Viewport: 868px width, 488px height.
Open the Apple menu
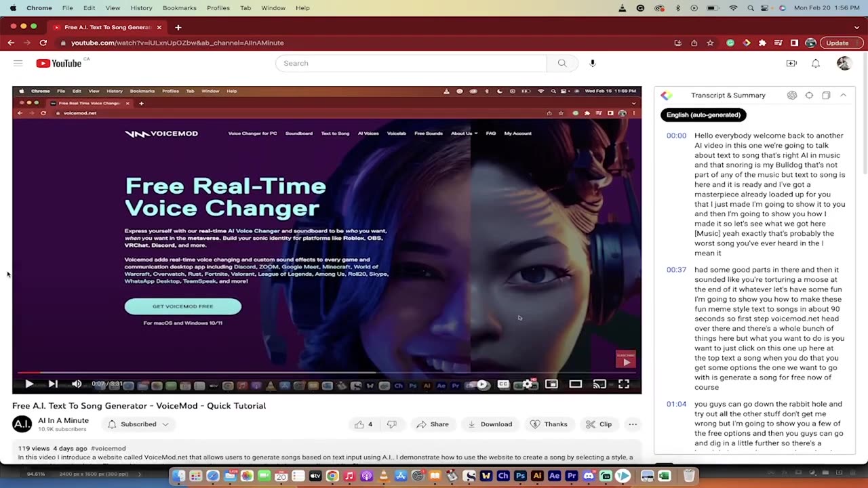point(13,8)
